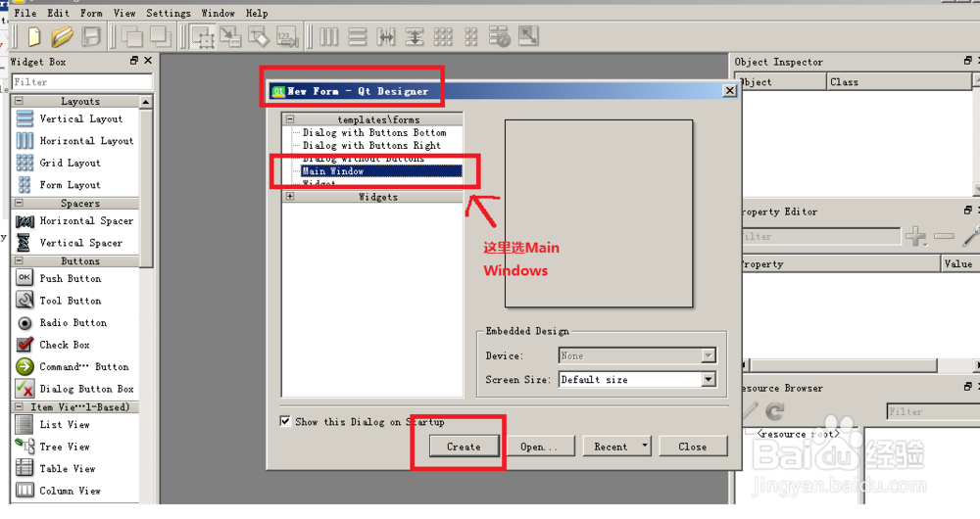The width and height of the screenshot is (980, 519).
Task: Click the Resource Browser Filter field
Action: 933,411
